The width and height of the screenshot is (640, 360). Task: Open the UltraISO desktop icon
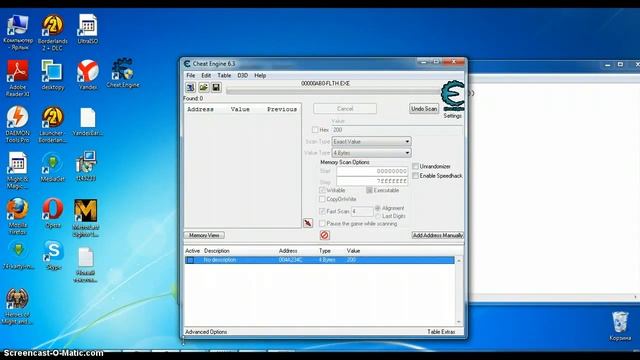point(87,29)
